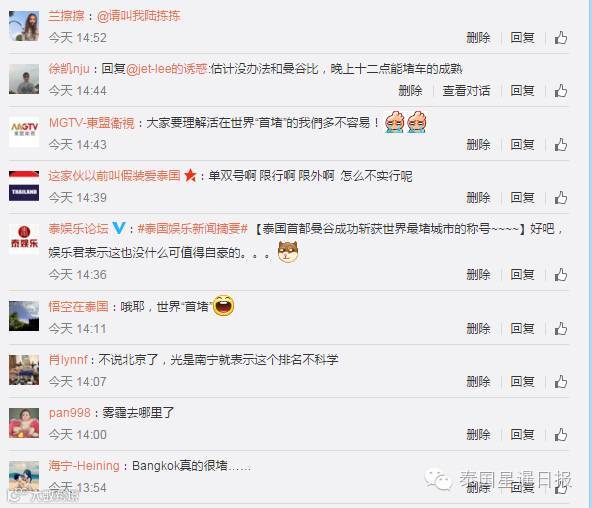Like the 14:39 comment about 单双号
This screenshot has width=592, height=508.
pos(561,198)
